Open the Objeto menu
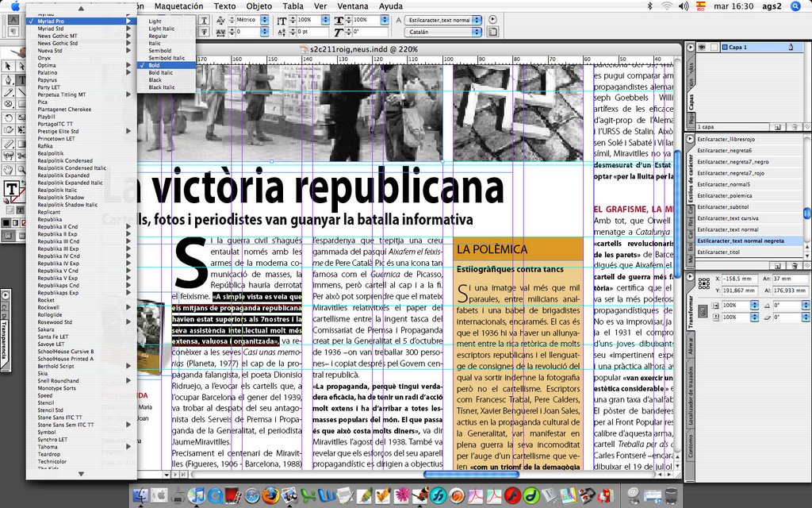Image resolution: width=812 pixels, height=508 pixels. coord(259,6)
